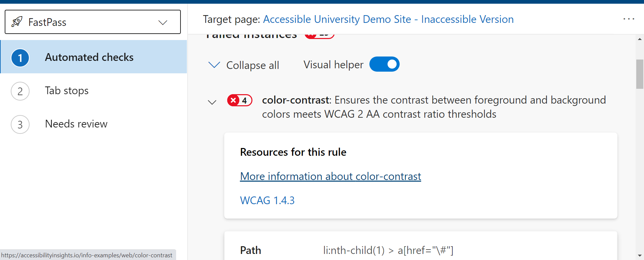This screenshot has width=644, height=260.
Task: Click the vertical scrollbar thumb
Action: pyautogui.click(x=639, y=74)
